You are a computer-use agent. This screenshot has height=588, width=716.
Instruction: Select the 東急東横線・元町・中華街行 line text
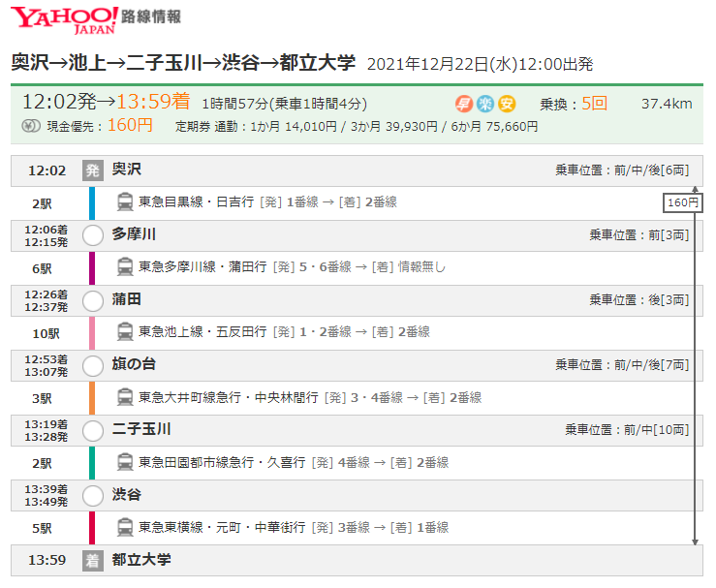[x=222, y=528]
